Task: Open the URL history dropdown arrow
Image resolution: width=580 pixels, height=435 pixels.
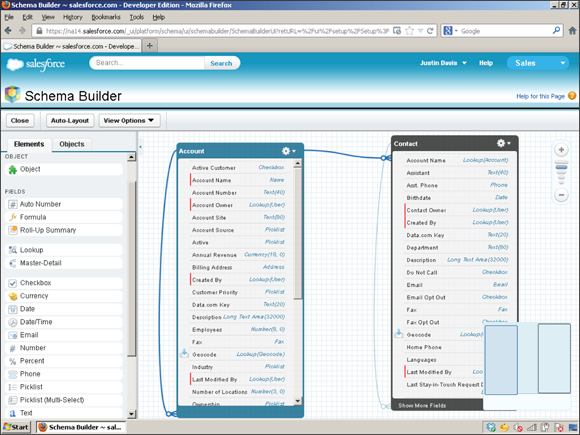Action: coord(421,31)
